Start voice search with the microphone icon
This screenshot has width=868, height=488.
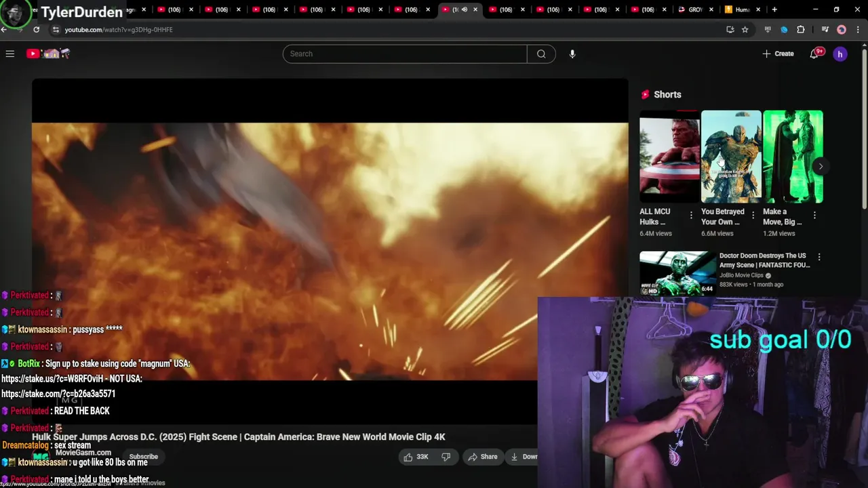572,54
